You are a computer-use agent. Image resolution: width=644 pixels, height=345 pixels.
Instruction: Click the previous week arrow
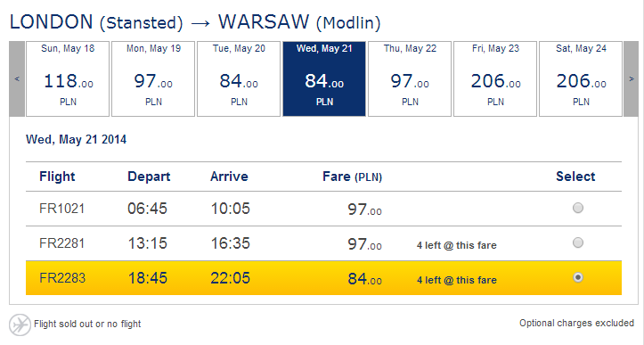(x=17, y=78)
